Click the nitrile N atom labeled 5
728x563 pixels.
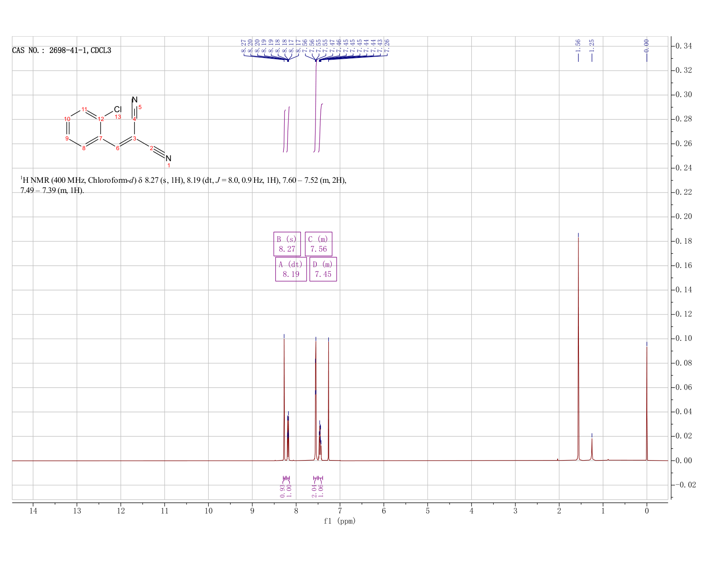pyautogui.click(x=135, y=100)
